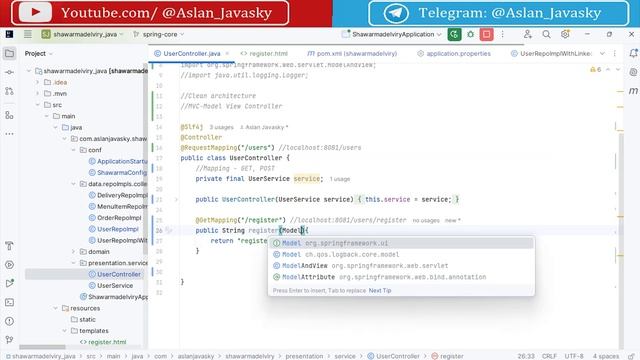
Task: Open UserService in project tree
Action: coord(115,286)
